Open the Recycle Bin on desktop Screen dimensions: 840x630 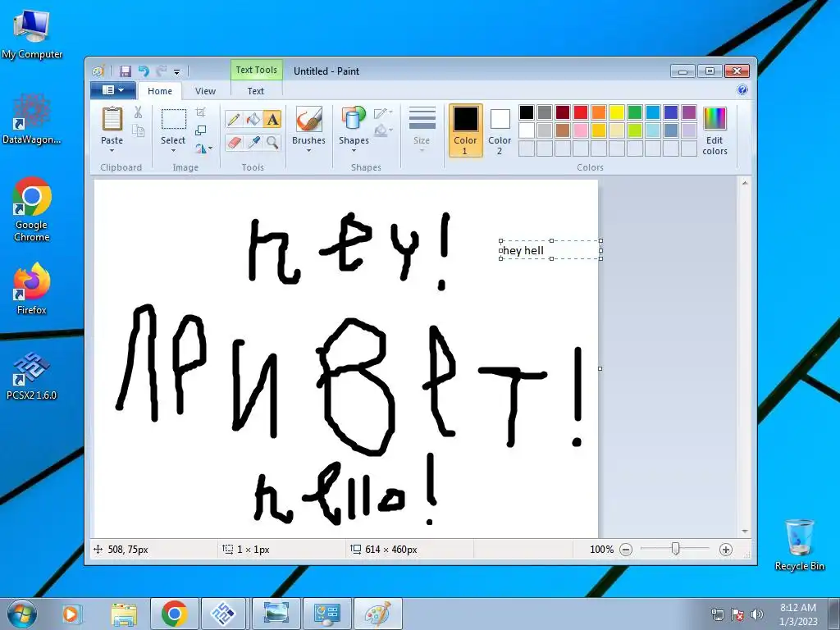pyautogui.click(x=799, y=545)
